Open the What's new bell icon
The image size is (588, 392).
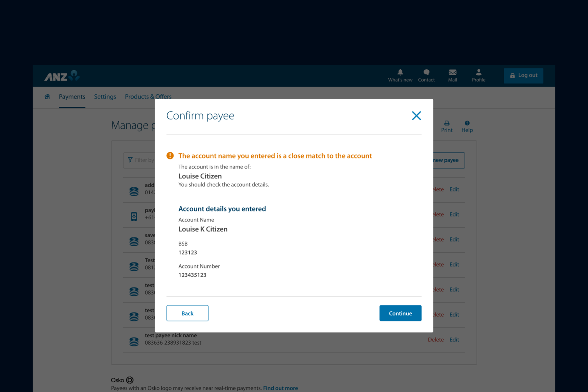(x=400, y=72)
